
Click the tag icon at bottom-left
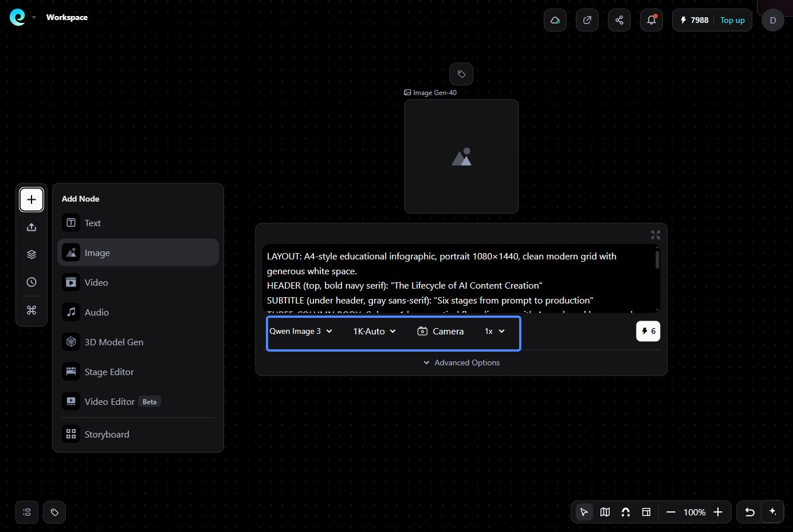point(54,513)
